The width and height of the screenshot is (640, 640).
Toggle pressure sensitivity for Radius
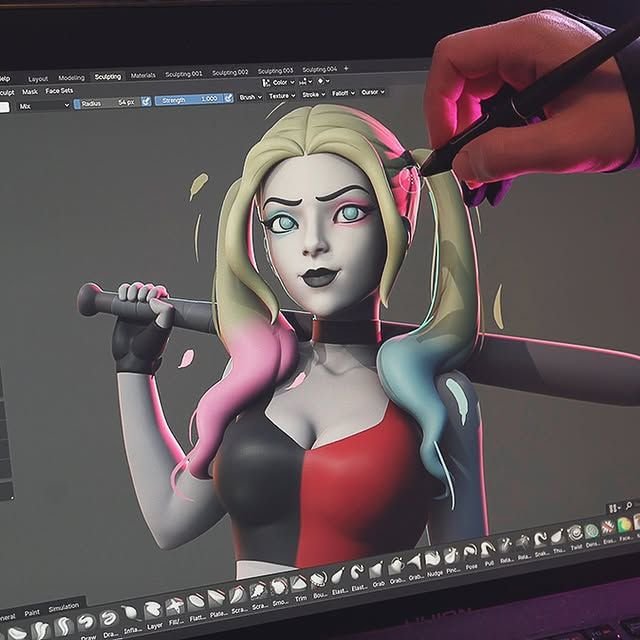(x=146, y=101)
